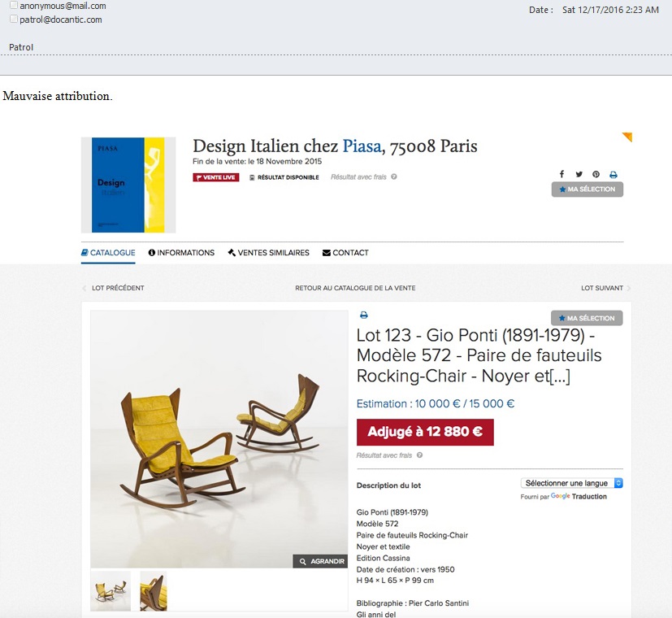Click help icon under Adjugé price
This screenshot has height=618, width=672.
[x=419, y=455]
